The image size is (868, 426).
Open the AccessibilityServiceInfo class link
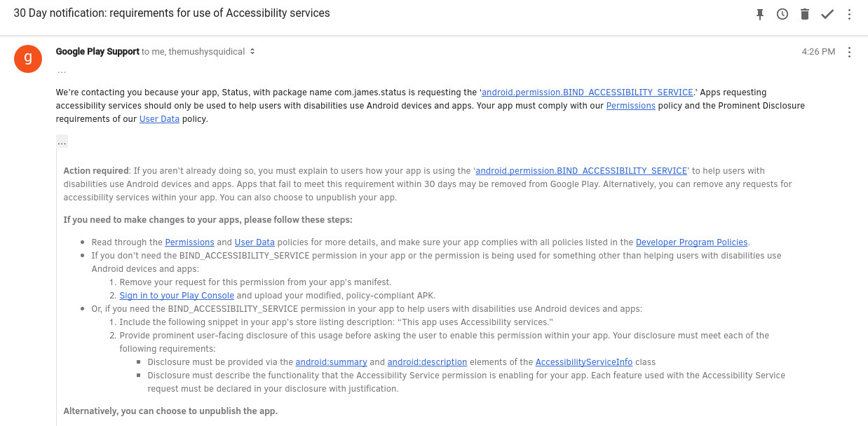(583, 362)
